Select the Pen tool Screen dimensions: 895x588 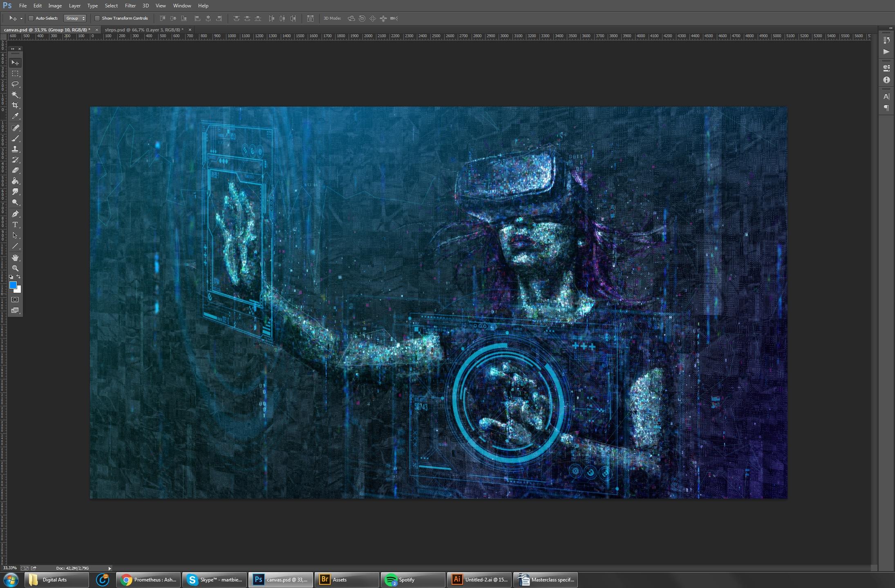click(15, 214)
